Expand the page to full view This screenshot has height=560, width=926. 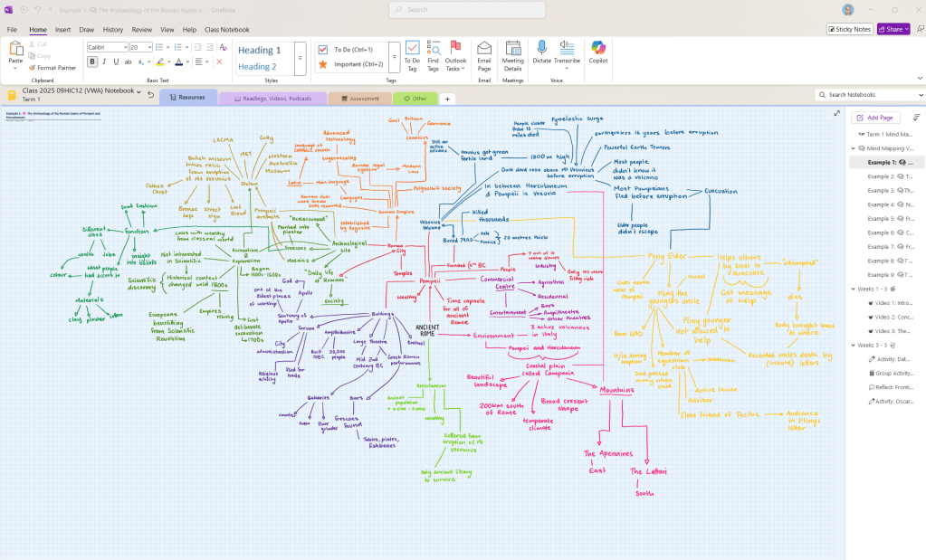[x=835, y=113]
